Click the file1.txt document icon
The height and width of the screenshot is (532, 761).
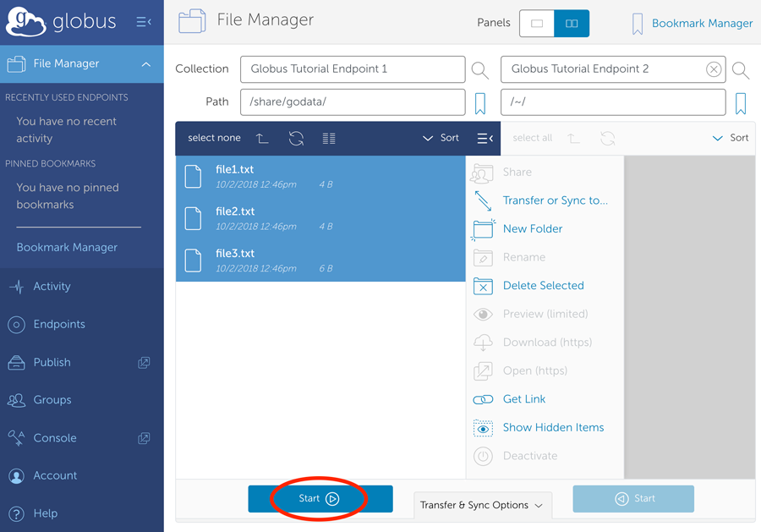click(193, 176)
